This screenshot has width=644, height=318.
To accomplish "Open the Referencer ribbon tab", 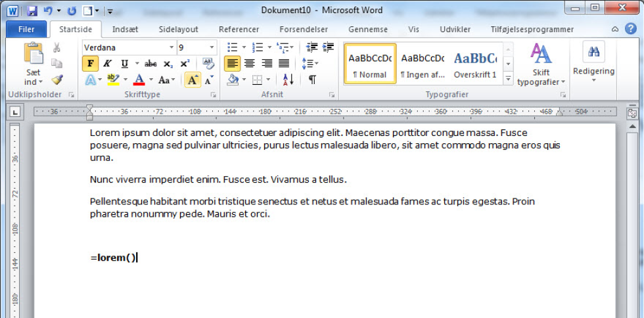I will [x=239, y=30].
